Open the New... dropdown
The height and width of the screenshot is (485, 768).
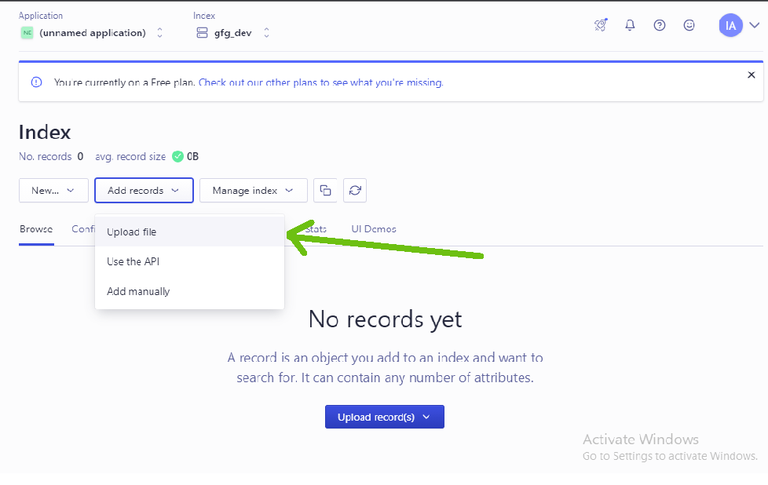click(x=53, y=190)
